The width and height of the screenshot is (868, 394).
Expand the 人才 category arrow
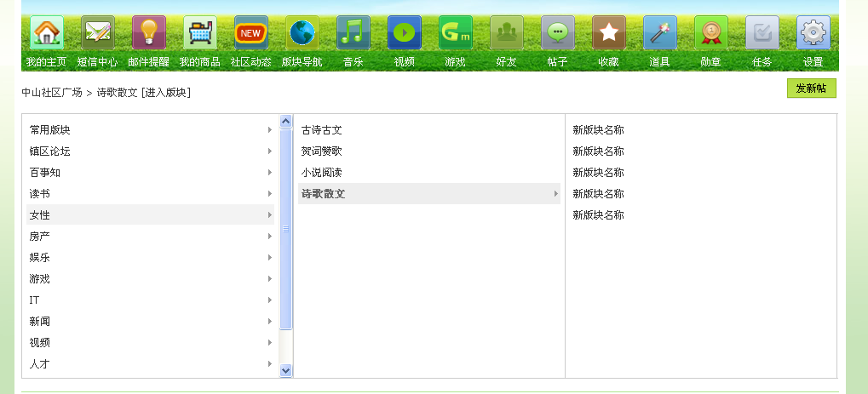269,364
